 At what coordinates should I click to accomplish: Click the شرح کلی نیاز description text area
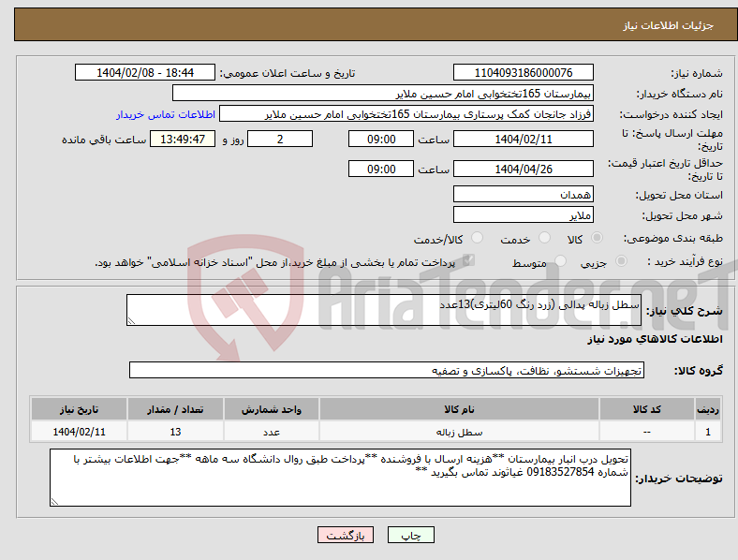(384, 310)
